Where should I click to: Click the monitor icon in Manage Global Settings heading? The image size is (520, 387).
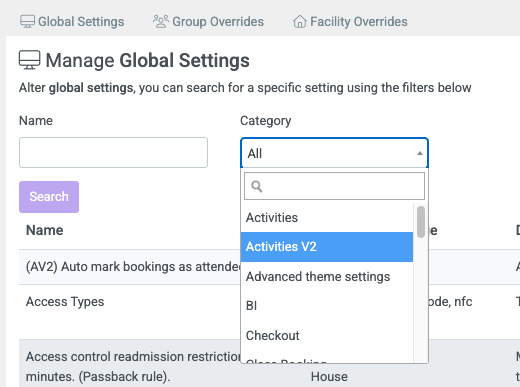pyautogui.click(x=30, y=60)
